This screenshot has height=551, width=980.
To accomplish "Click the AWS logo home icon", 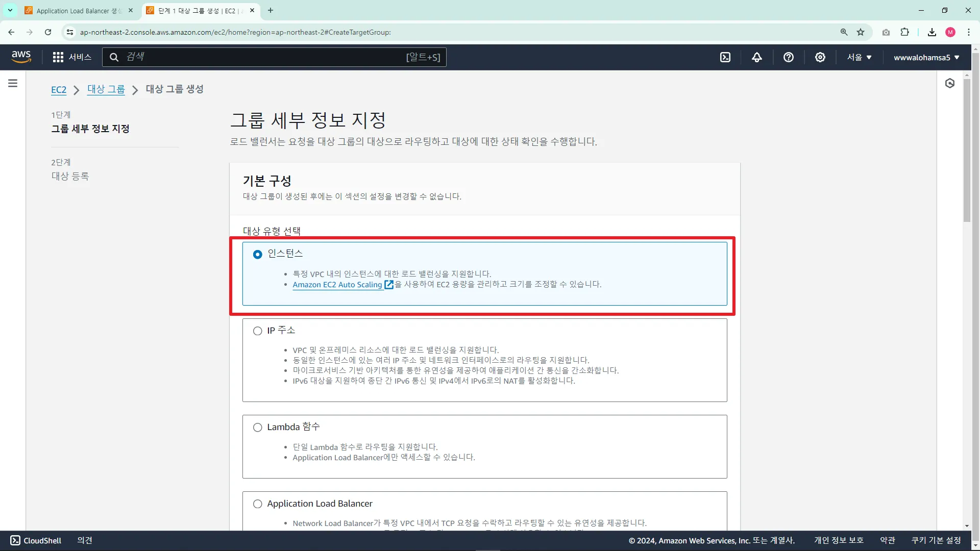I will point(21,57).
